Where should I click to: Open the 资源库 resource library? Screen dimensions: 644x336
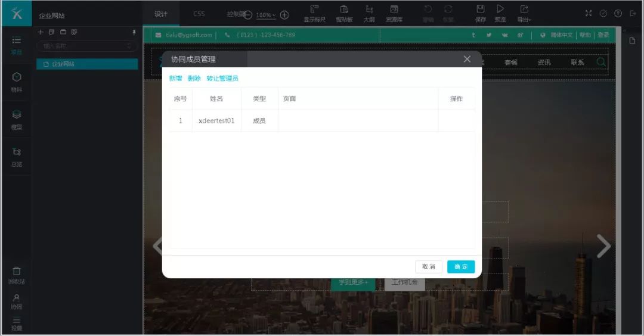click(x=394, y=14)
